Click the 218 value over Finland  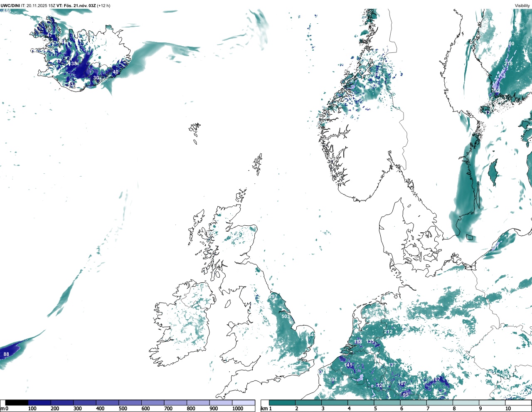[x=509, y=64]
